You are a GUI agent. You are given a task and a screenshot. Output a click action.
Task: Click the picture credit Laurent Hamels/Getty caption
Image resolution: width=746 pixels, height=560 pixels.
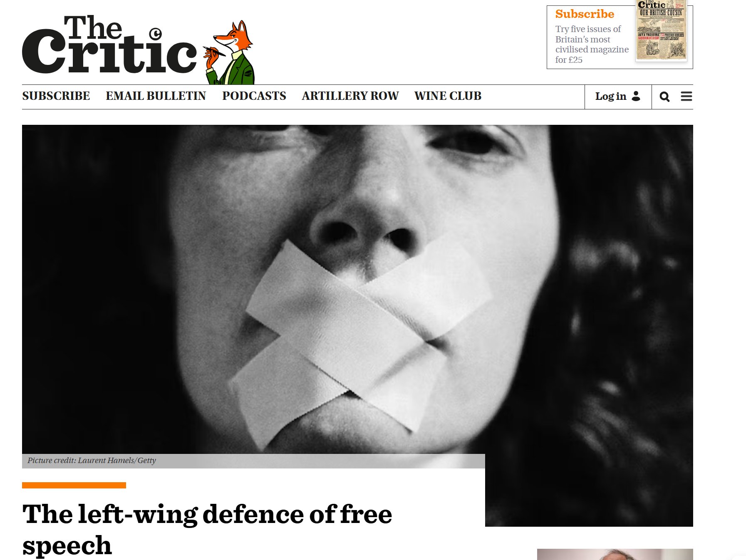tap(92, 461)
